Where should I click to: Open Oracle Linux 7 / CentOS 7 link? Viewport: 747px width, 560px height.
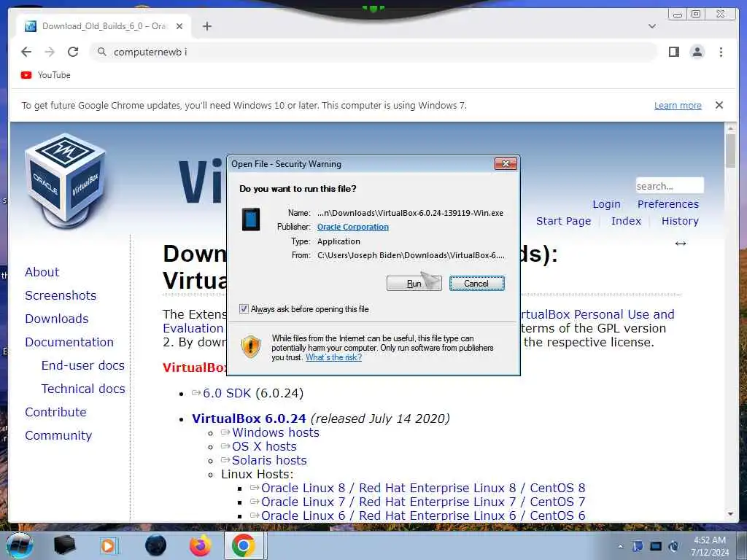pos(423,502)
